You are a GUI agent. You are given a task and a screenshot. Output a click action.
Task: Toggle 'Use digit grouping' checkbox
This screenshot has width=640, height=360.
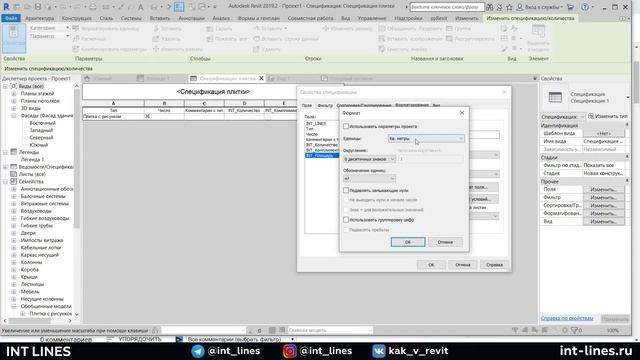tap(346, 220)
